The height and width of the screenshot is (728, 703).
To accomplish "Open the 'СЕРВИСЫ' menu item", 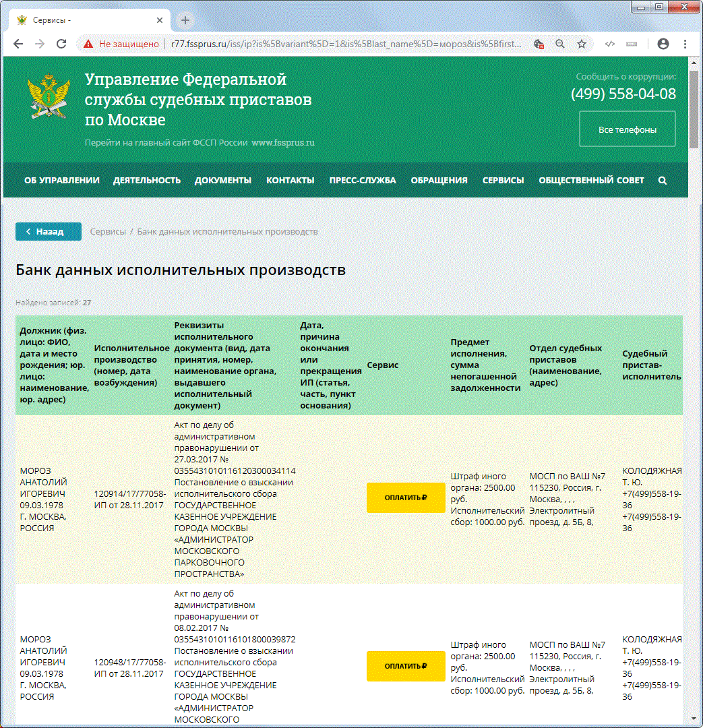I will pos(503,181).
